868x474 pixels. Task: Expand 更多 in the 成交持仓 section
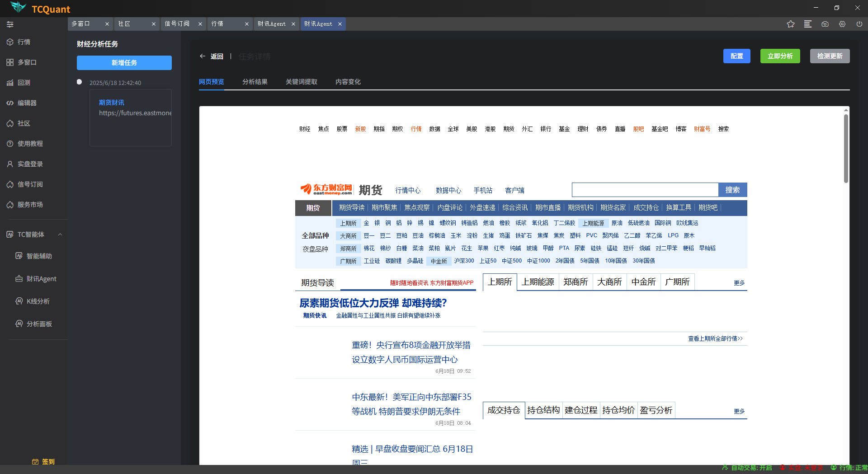point(739,411)
